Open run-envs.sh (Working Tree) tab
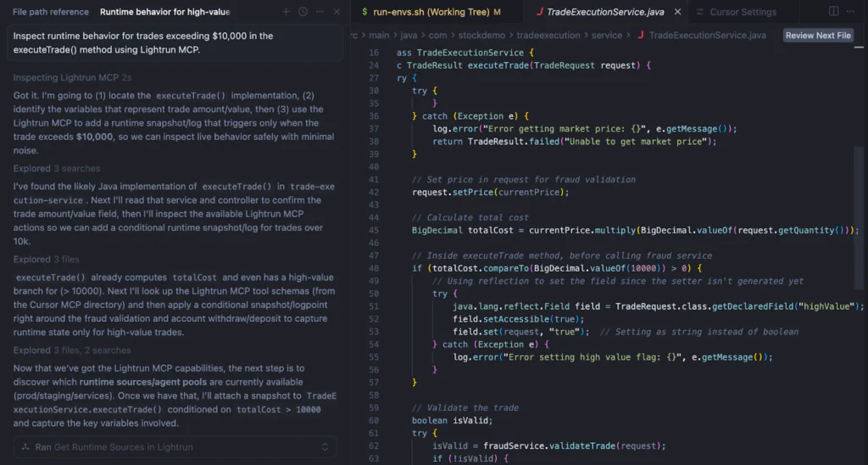 pyautogui.click(x=431, y=12)
